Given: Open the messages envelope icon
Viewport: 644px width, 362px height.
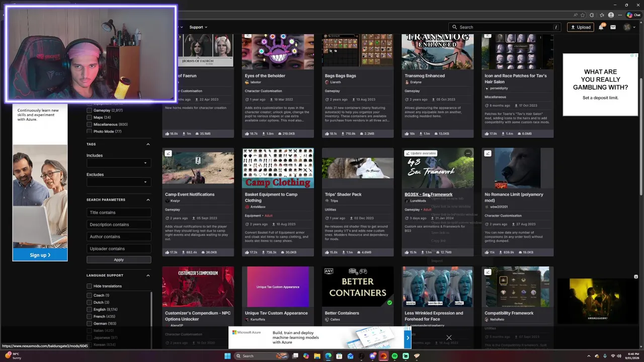Looking at the screenshot, I should click(x=613, y=27).
